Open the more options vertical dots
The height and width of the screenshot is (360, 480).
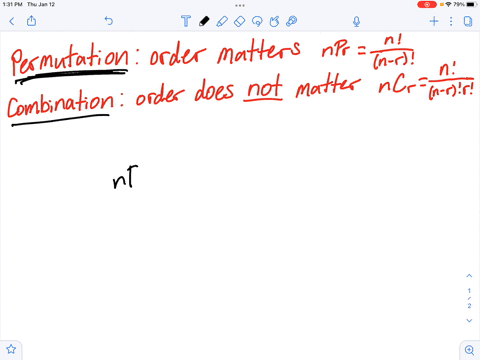[x=451, y=21]
